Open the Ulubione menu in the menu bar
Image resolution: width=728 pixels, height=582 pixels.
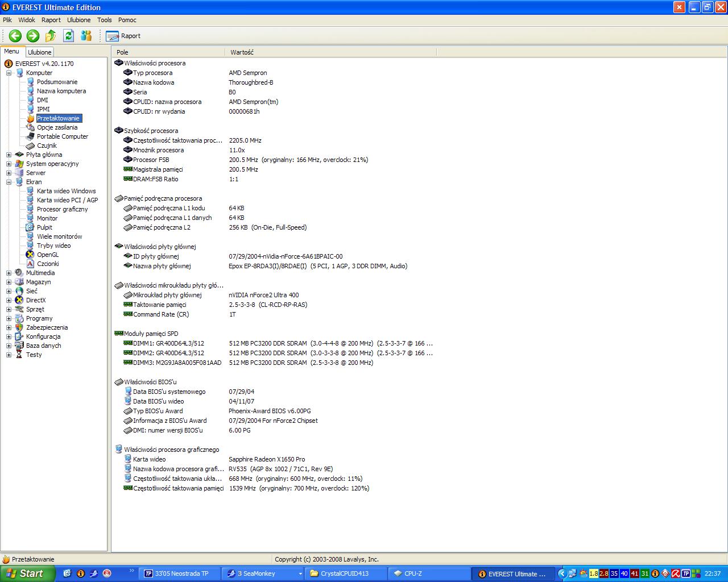click(79, 20)
